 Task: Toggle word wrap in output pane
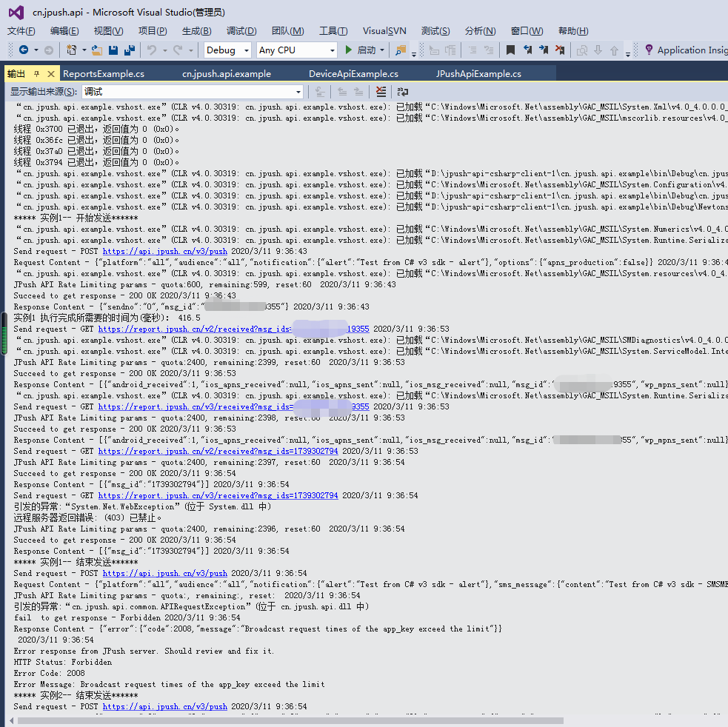[403, 92]
